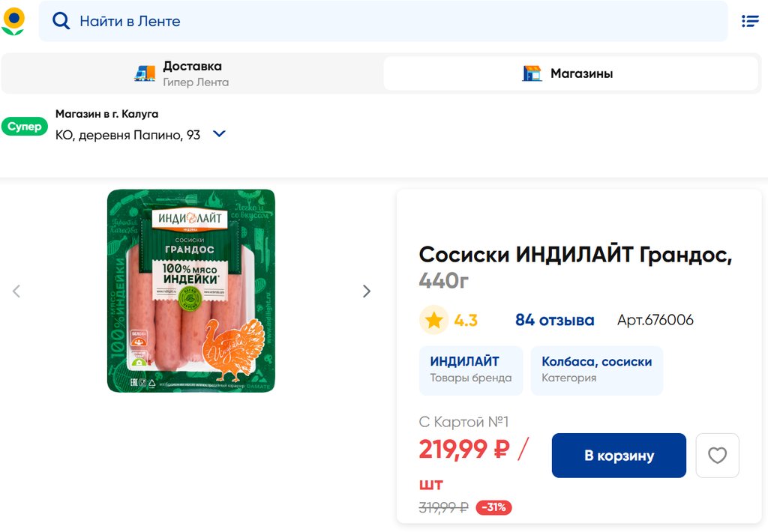The image size is (768, 532).
Task: Click the Lenta sunflower logo
Action: tap(13, 21)
